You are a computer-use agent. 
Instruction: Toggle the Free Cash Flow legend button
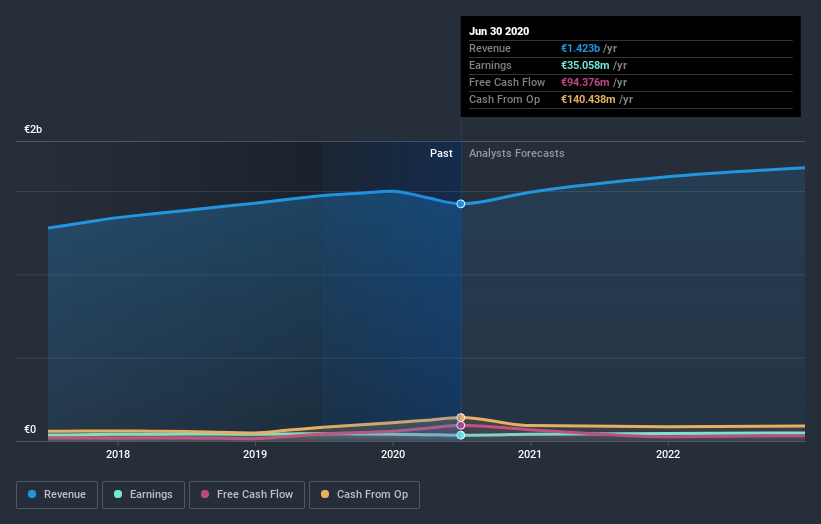tap(247, 495)
